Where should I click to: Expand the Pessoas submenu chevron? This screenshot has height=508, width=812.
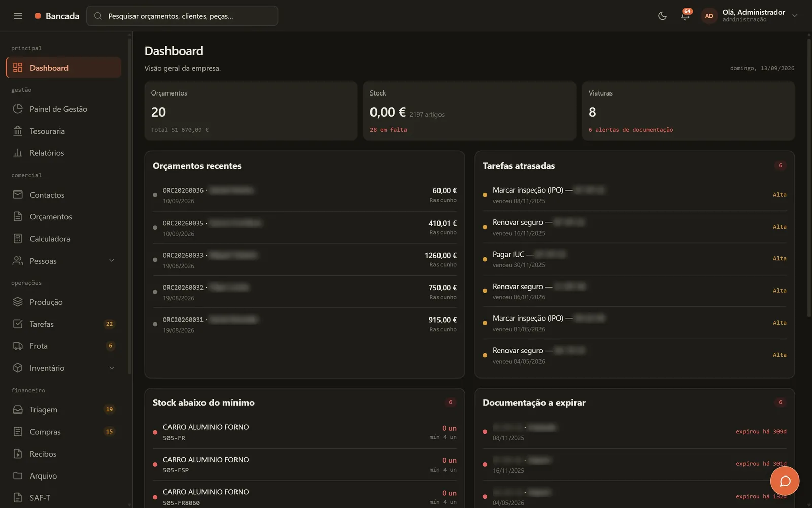(x=112, y=261)
